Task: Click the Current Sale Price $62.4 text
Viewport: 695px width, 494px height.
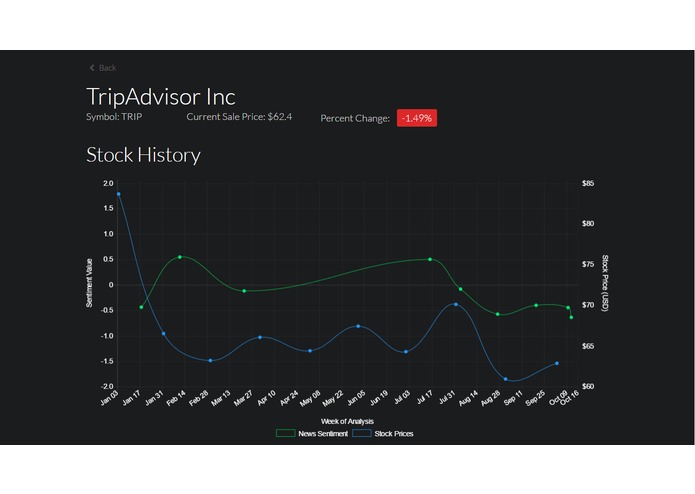Action: tap(239, 117)
